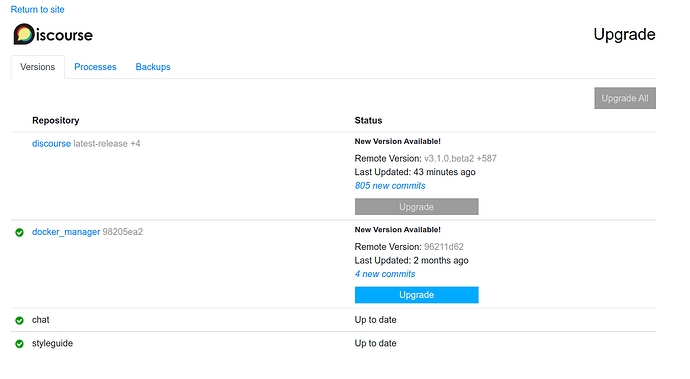Screen dimensions: 690x379
Task: Click New Version Available! in discourse row
Action: click(x=397, y=141)
